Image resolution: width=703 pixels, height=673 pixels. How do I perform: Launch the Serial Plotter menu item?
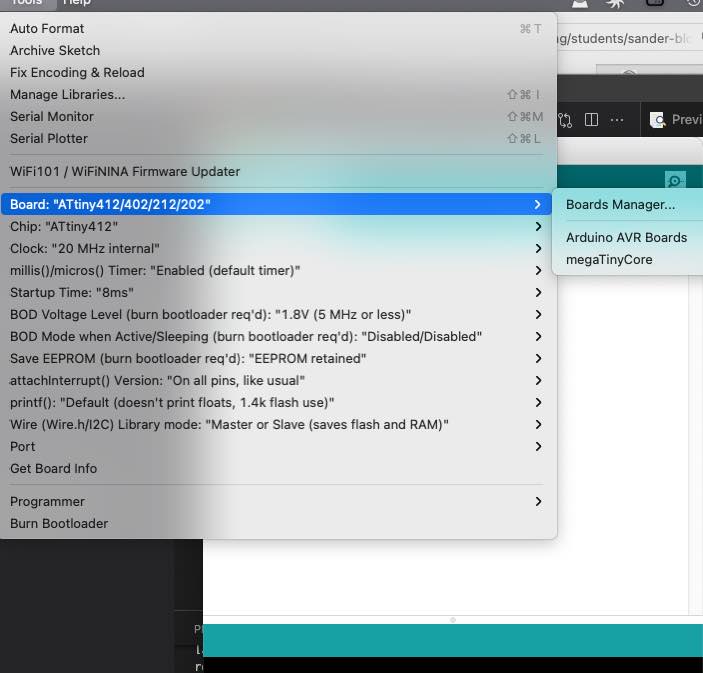tap(276, 139)
